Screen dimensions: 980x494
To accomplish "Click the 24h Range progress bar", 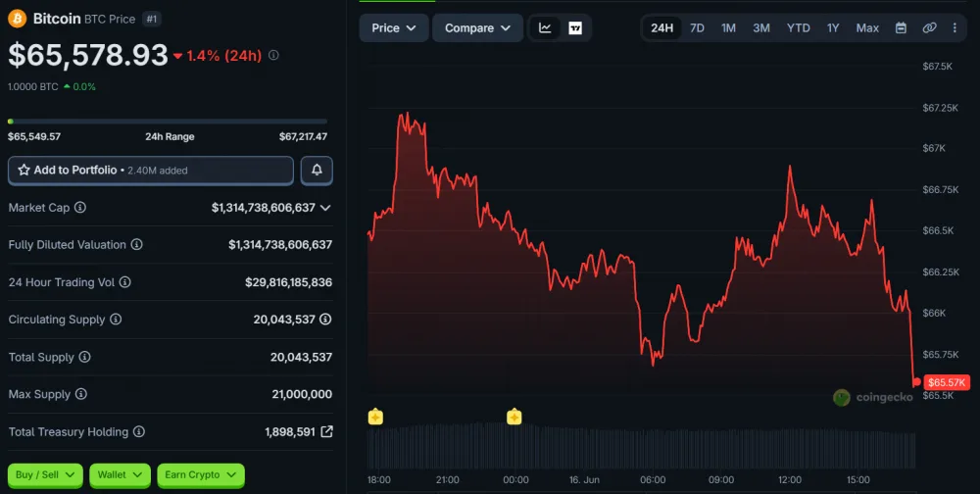I will [x=168, y=122].
